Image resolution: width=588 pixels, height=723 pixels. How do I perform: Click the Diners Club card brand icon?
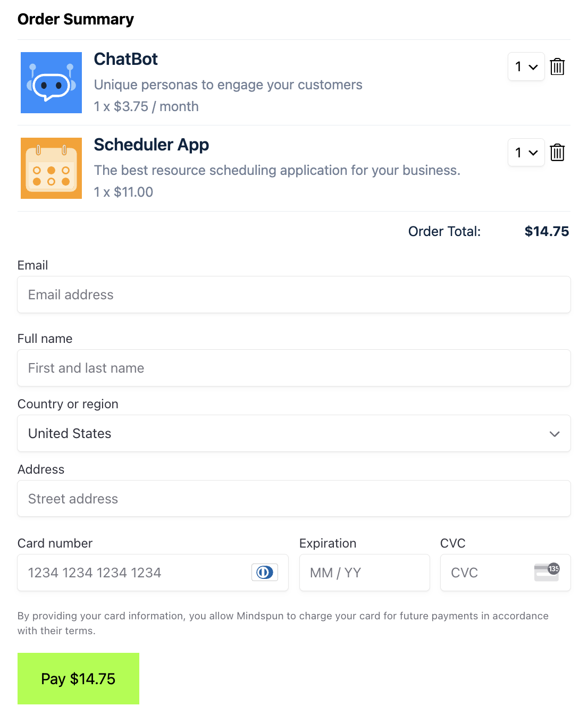264,572
